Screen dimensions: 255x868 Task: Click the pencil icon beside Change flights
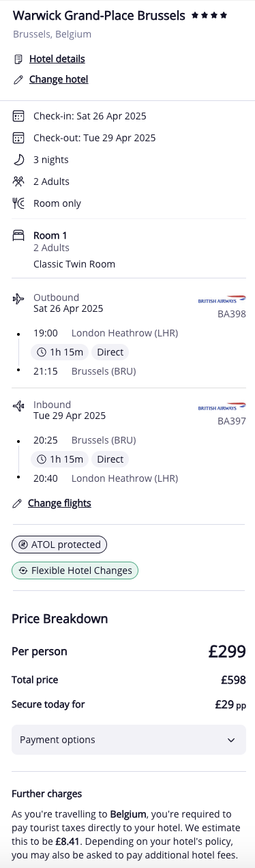18,504
